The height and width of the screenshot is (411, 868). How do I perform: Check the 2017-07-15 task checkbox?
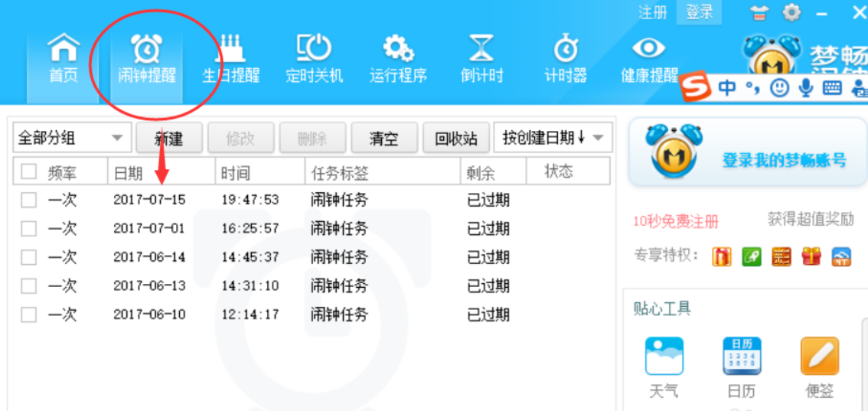click(x=29, y=200)
